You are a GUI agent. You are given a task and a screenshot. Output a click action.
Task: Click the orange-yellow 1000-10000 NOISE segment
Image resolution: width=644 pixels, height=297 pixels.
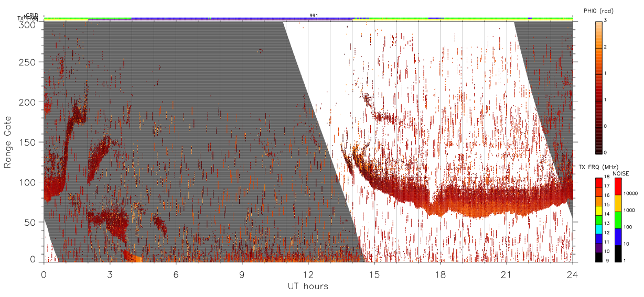tap(618, 203)
